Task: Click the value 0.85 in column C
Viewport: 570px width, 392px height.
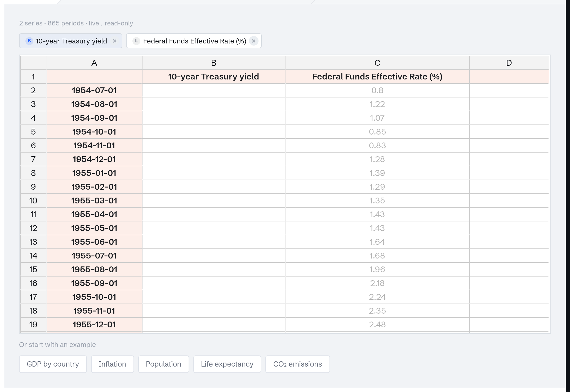Action: (x=377, y=132)
